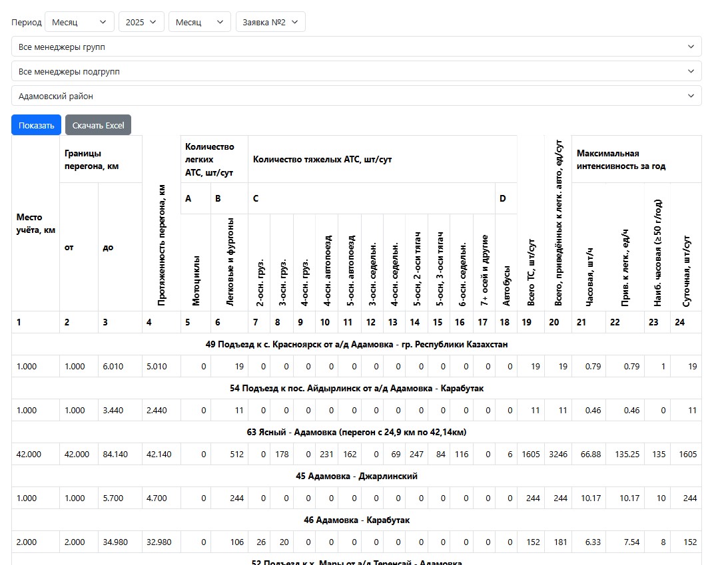Select the 46 Адамовка - Карабутак section heading
Viewport: 728px width, 565px height.
tap(356, 520)
